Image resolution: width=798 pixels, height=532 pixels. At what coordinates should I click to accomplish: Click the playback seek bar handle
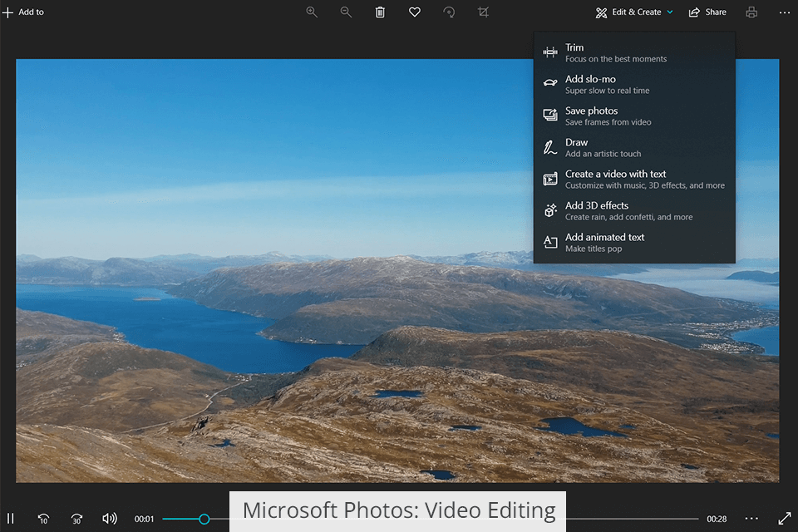point(204,519)
